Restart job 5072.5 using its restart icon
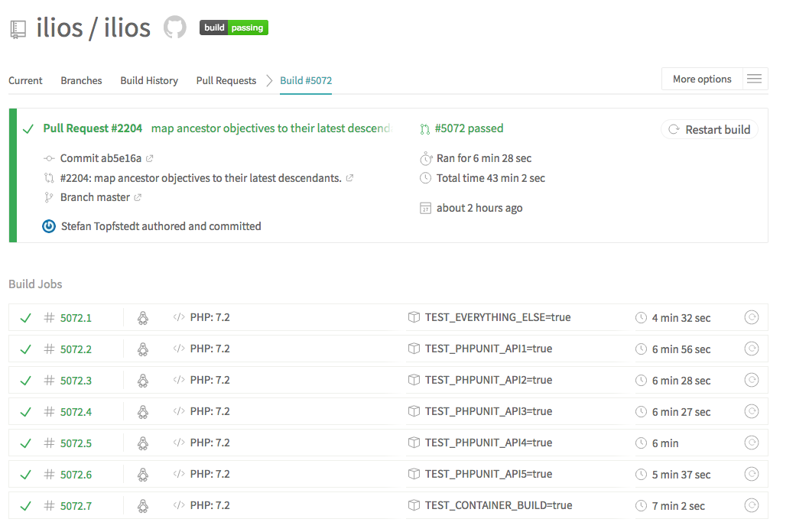Screen dimensions: 796x532 click(x=752, y=443)
